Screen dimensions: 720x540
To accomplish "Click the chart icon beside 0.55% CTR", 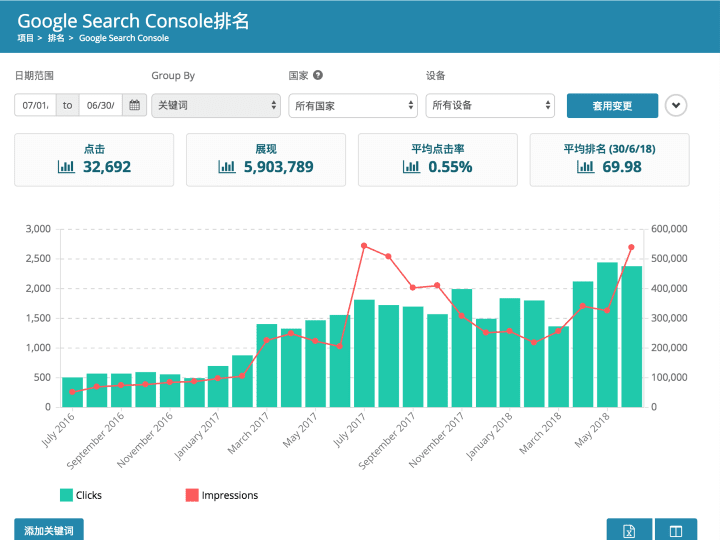I will 411,166.
